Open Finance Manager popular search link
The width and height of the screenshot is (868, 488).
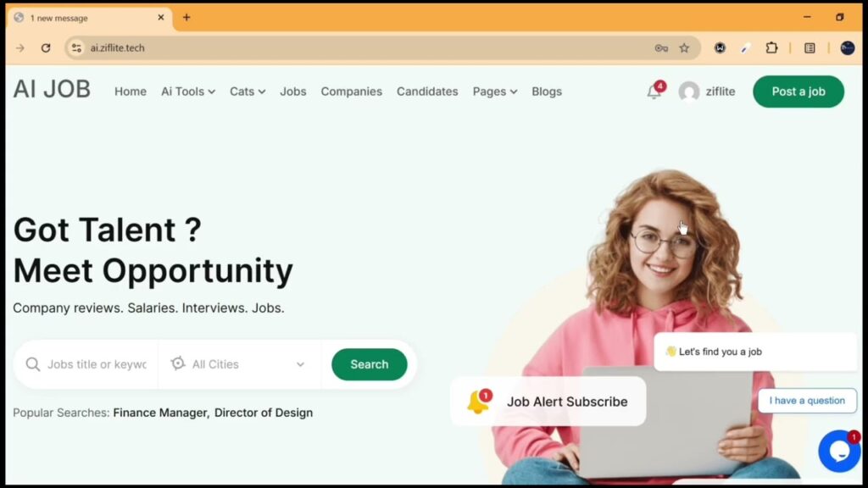[x=161, y=413]
